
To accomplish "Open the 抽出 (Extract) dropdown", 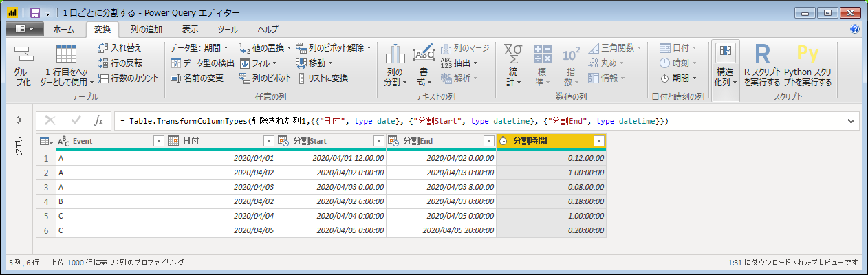I will pos(459,63).
